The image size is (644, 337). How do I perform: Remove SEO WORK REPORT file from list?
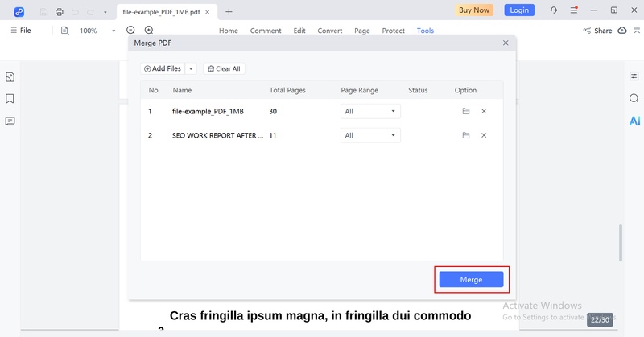484,136
